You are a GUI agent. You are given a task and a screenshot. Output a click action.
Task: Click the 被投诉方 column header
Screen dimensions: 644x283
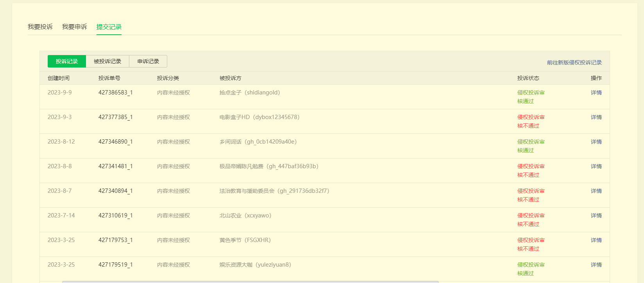tap(231, 78)
